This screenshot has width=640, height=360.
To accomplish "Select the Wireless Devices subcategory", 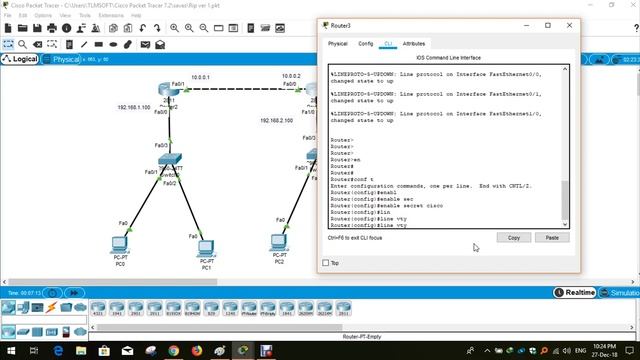I will coord(52,332).
